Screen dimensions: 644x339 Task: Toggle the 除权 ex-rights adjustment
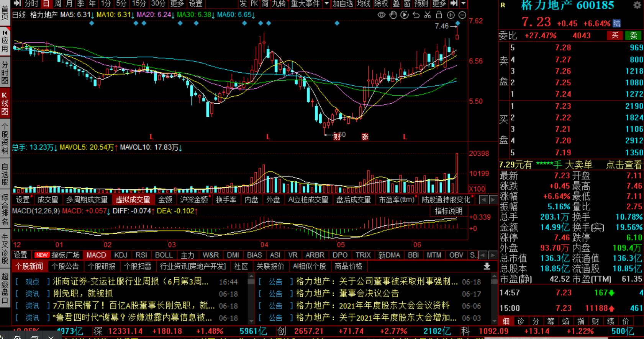381,4
